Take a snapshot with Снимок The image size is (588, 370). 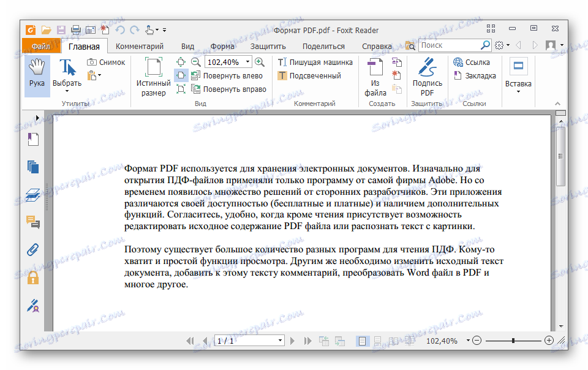(106, 62)
